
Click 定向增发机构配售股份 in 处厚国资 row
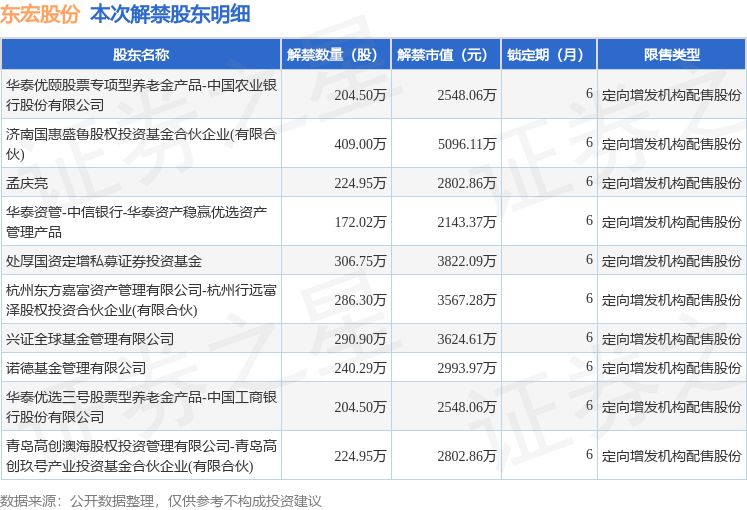(x=672, y=261)
